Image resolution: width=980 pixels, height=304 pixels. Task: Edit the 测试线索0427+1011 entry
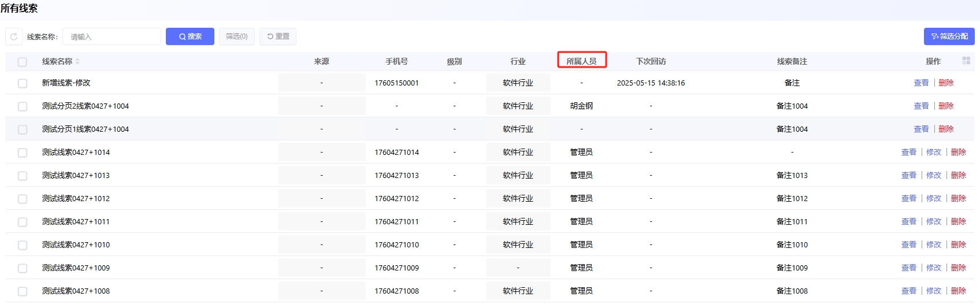(934, 221)
